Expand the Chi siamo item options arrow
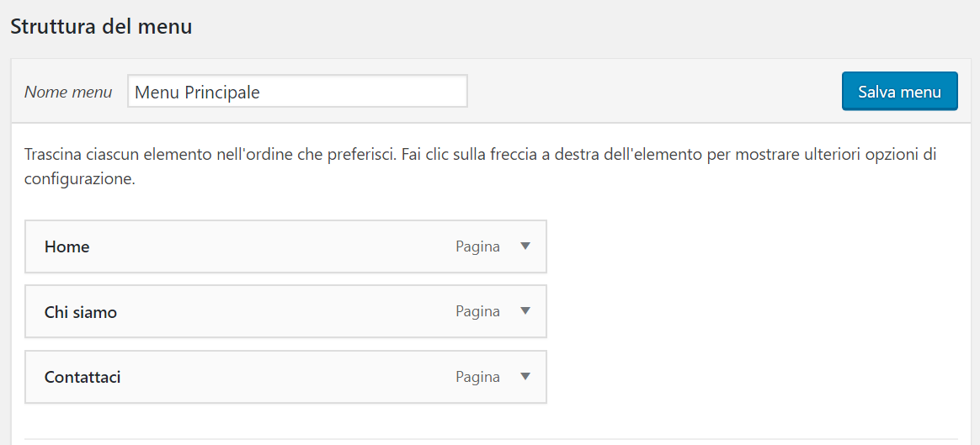 (x=525, y=311)
